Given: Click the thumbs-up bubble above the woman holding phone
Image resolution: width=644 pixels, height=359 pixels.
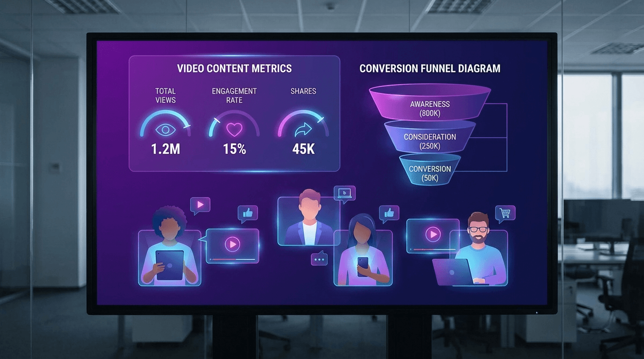Looking at the screenshot, I should pyautogui.click(x=389, y=213).
